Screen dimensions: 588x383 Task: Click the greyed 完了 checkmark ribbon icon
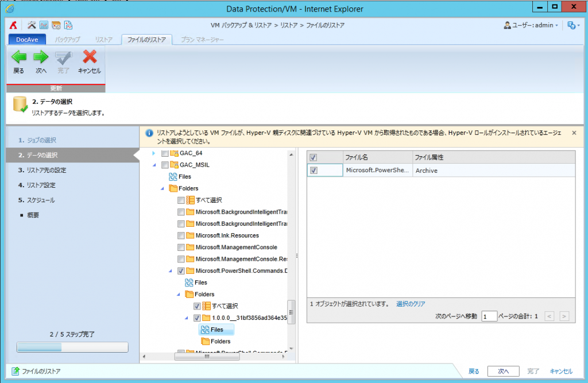[x=63, y=58]
